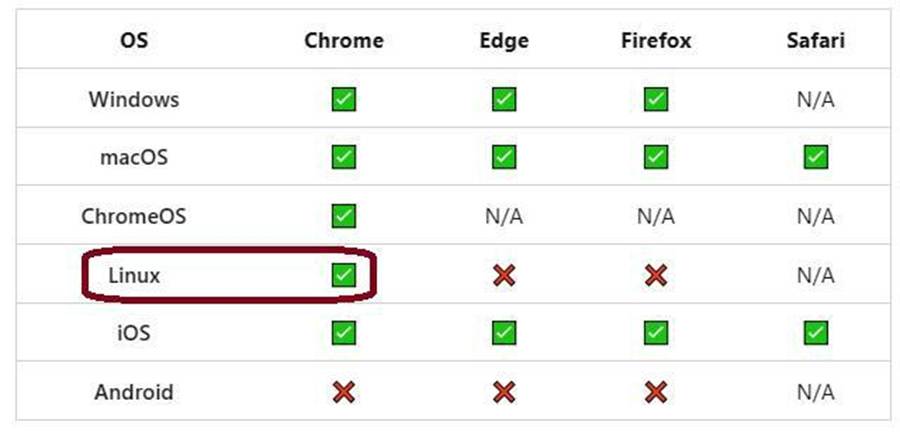Click the Edge column header
Viewport: 900px width, 432px height.
tap(504, 41)
